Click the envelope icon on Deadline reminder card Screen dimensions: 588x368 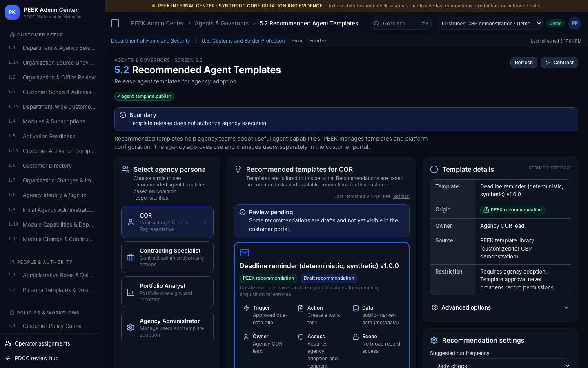(x=245, y=253)
